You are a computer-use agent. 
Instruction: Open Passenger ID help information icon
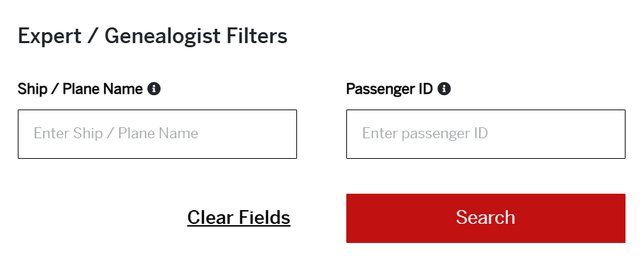point(444,89)
